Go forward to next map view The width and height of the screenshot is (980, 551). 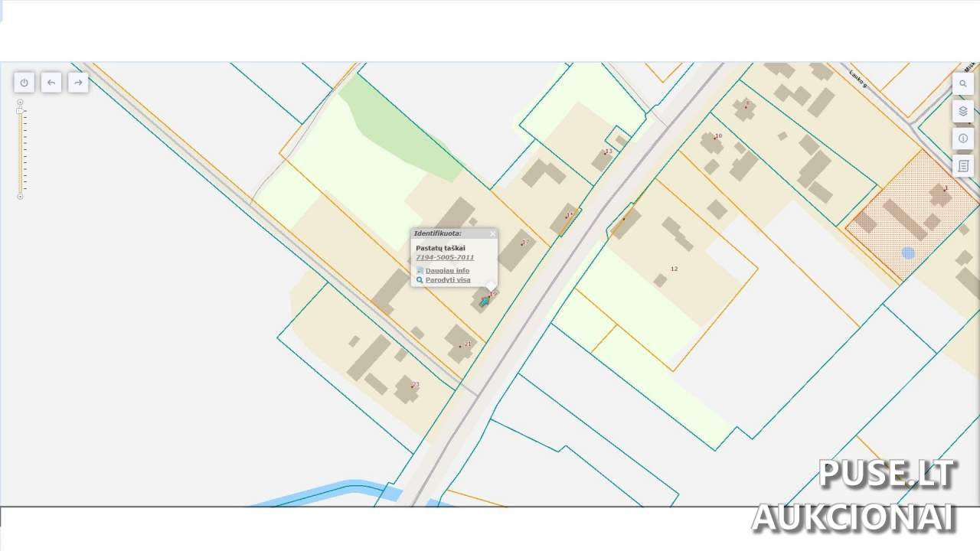tap(78, 83)
